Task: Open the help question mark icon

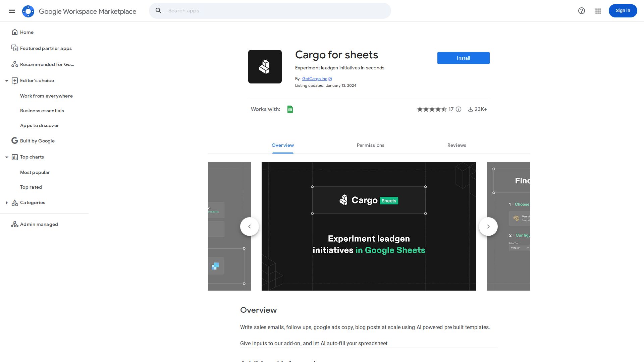Action: click(x=581, y=11)
